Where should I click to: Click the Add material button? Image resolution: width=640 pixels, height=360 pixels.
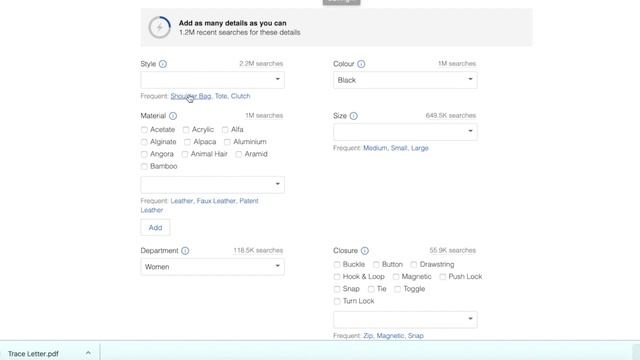[x=155, y=227]
